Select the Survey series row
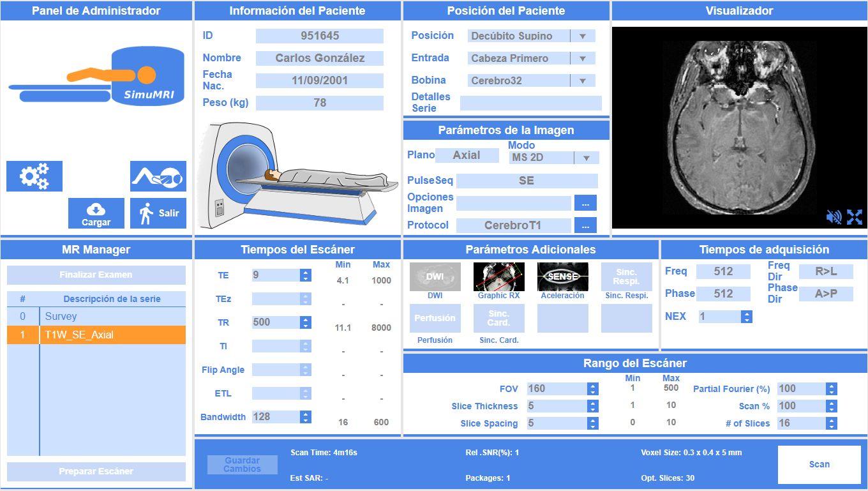The height and width of the screenshot is (491, 868). tap(96, 315)
